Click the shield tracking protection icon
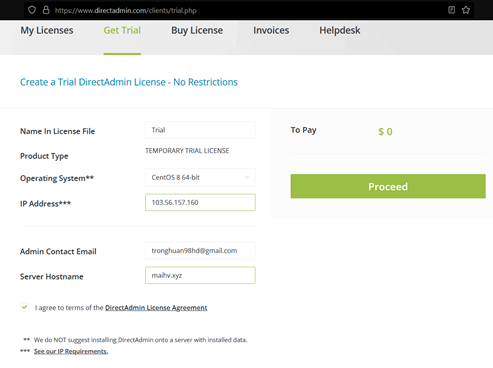This screenshot has height=368, width=493. 32,10
